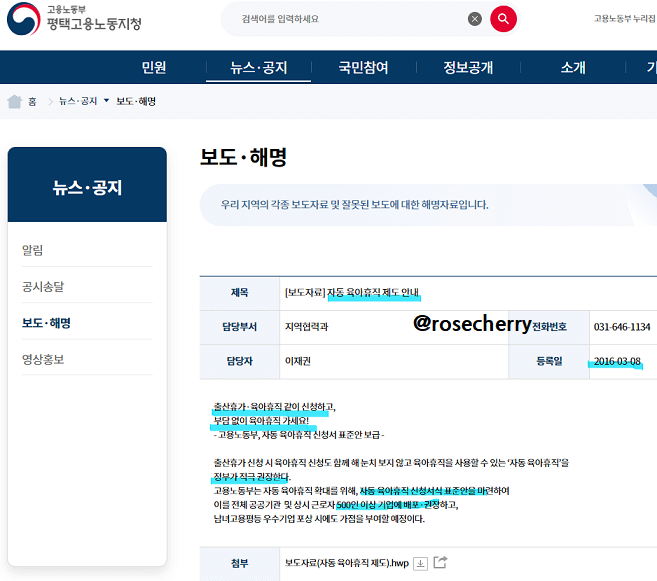Screen dimensions: 657x581
Task: Click description text 우리 지역의 각종 보도자료
Action: [x=274, y=205]
